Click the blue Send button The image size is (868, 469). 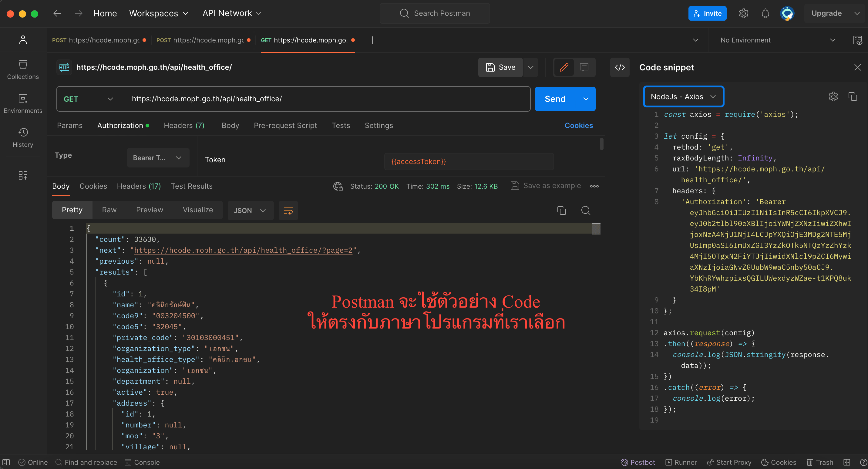coord(555,99)
